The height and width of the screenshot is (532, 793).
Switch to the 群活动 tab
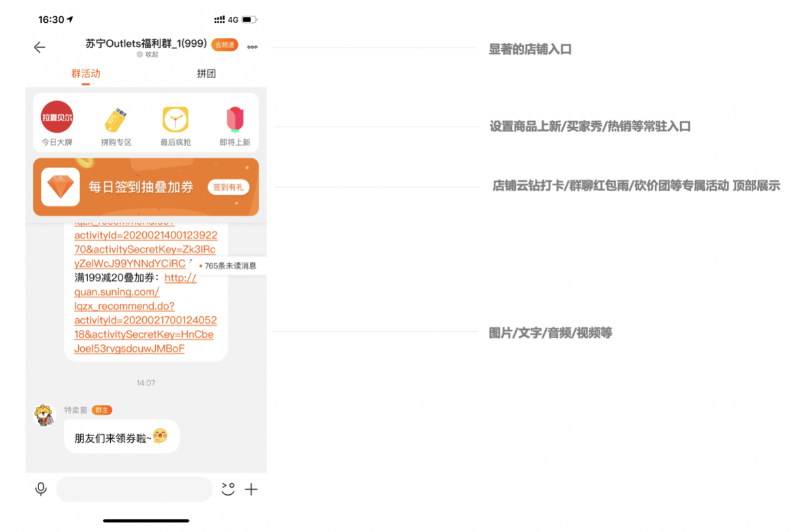85,74
